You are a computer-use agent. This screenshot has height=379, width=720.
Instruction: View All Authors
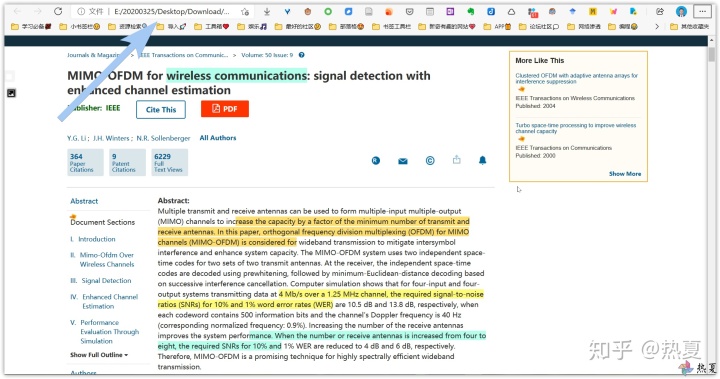(x=218, y=138)
